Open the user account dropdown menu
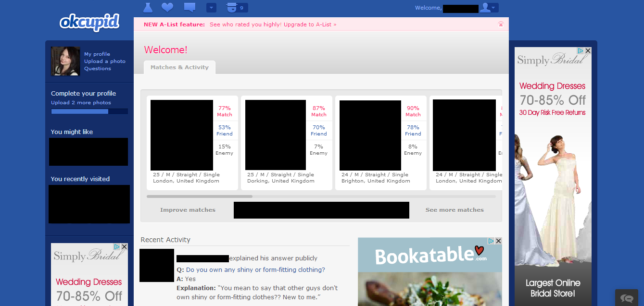Image resolution: width=644 pixels, height=306 pixels. tap(489, 8)
